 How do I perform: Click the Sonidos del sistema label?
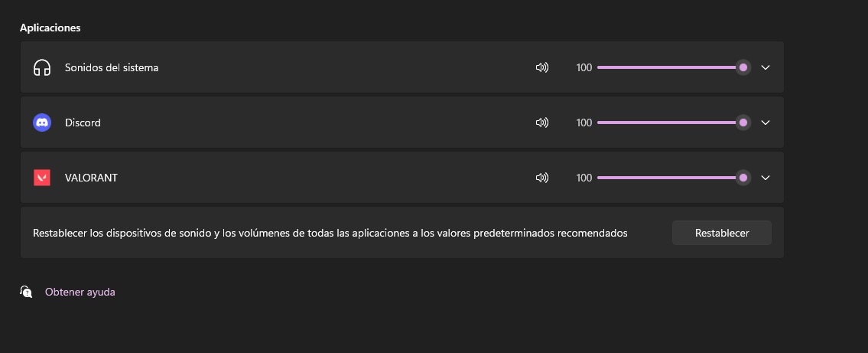112,67
